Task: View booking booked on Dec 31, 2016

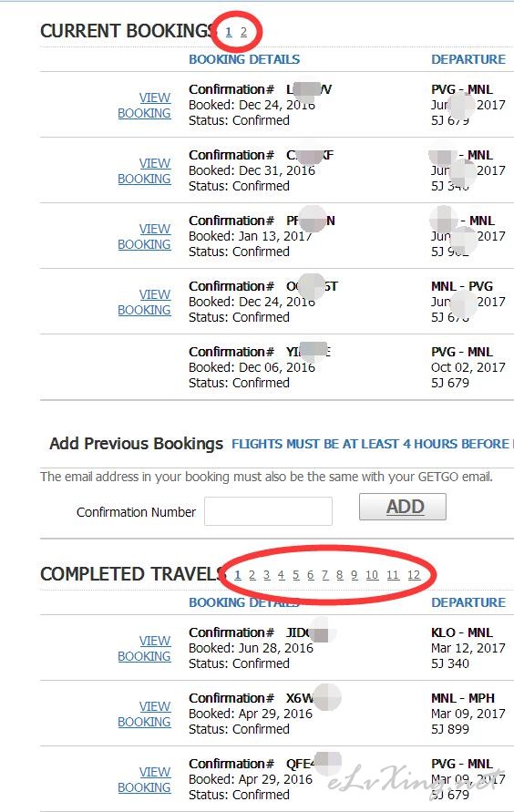Action: coord(144,171)
